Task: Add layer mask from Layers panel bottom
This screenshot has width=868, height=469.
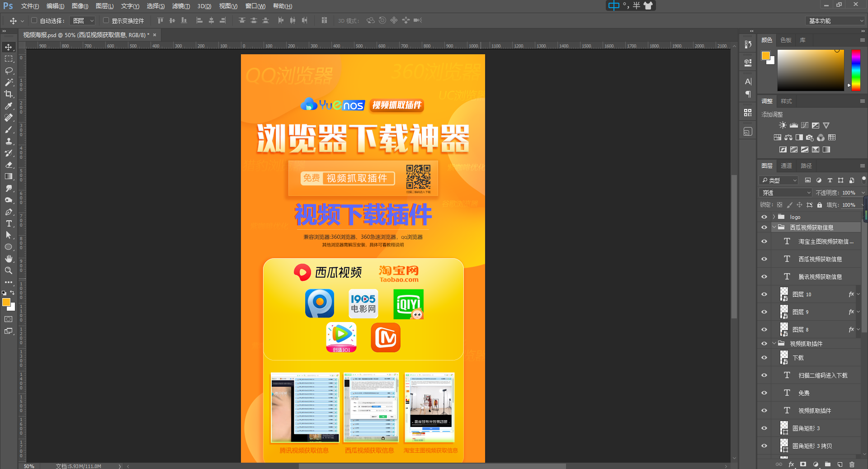Action: click(803, 464)
